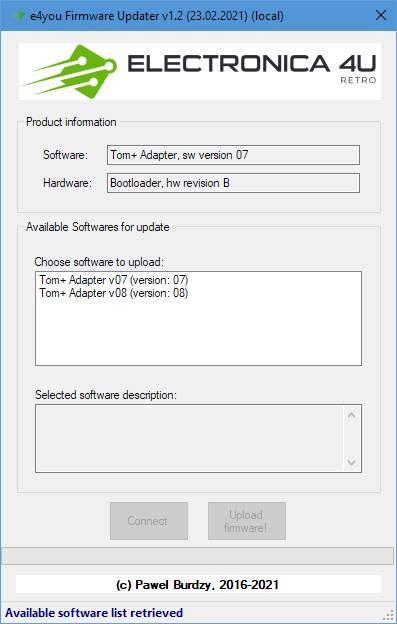The image size is (397, 624).
Task: Select Tom+ Adapter v07 in software list
Action: (114, 280)
